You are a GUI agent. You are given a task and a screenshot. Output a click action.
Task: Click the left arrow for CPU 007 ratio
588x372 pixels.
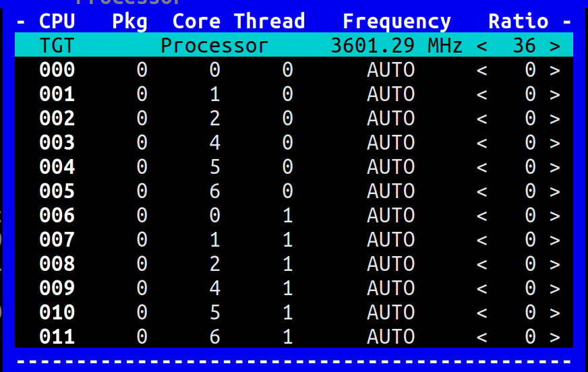click(482, 241)
